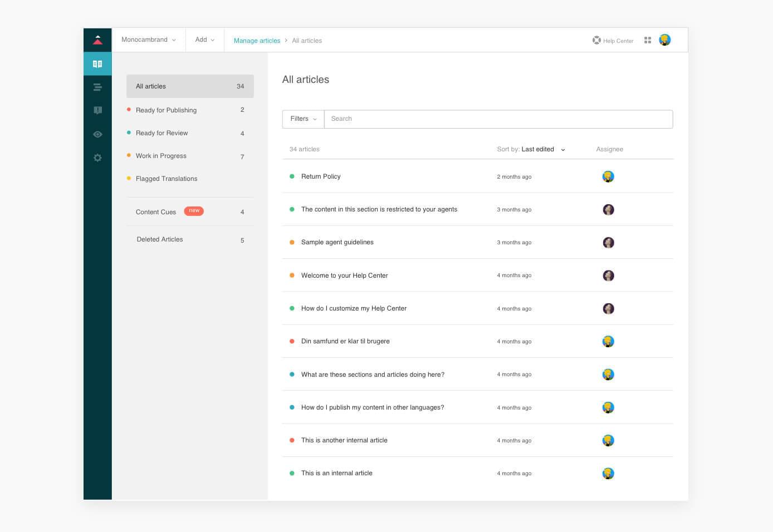Click '2 months ago' for Return Policy
773x532 pixels.
[514, 177]
